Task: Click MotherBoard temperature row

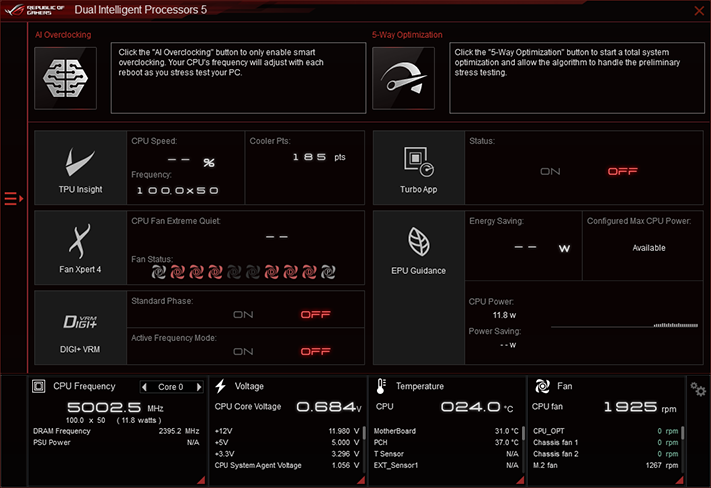Action: tap(446, 431)
